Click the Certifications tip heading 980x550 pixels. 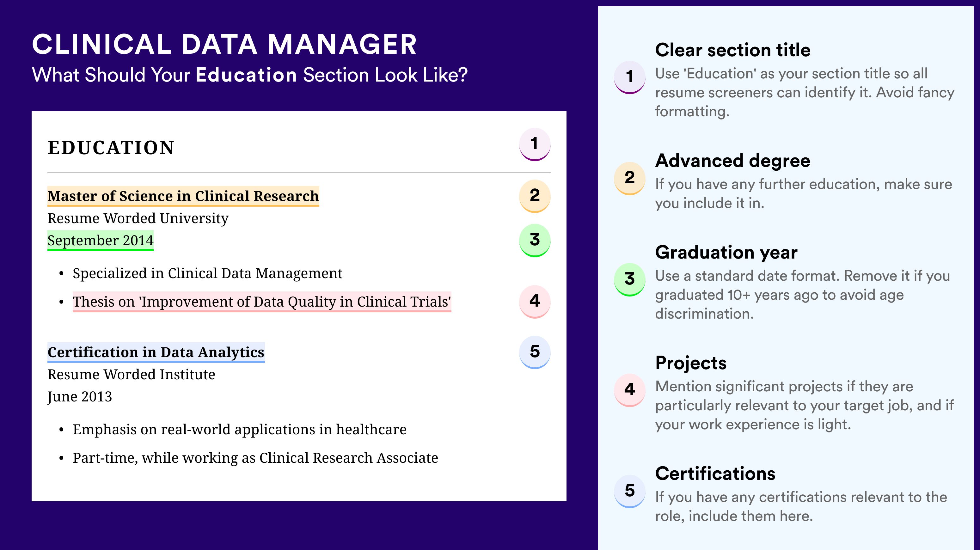click(715, 474)
